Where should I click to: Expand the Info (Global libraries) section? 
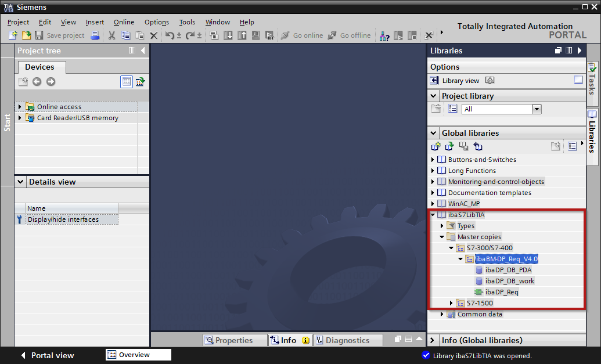(x=433, y=340)
